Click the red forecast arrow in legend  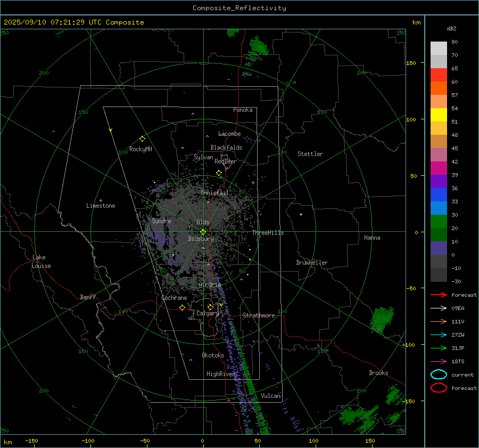click(x=439, y=295)
